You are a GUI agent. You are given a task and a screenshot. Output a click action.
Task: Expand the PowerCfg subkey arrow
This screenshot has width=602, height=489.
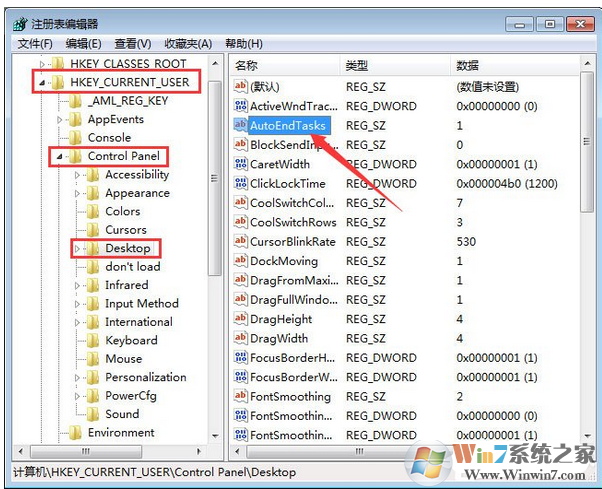[x=77, y=396]
